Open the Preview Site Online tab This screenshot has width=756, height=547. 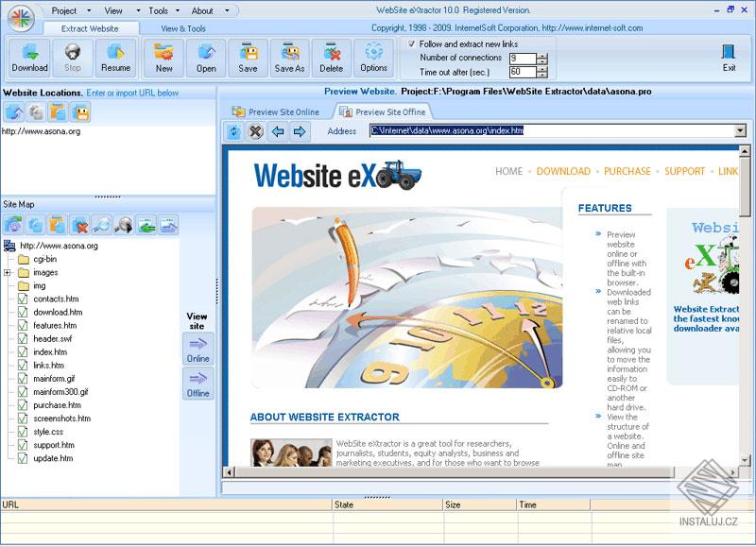click(x=276, y=111)
